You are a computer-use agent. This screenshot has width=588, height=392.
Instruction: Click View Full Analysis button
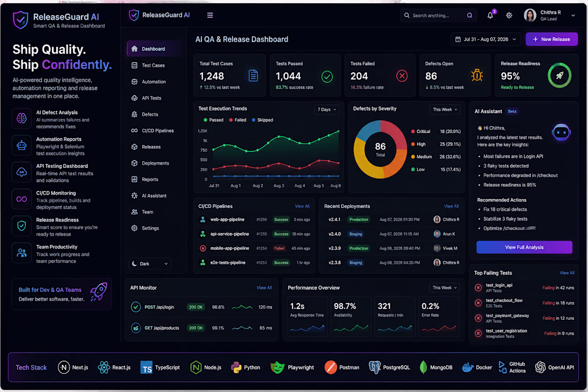point(524,247)
